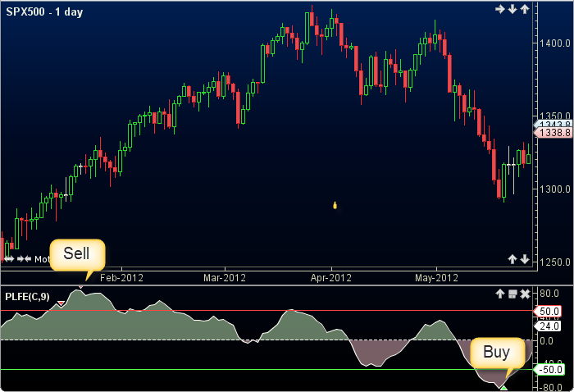Screen dimensions: 574x392
Task: Click the May-2012 date axis label
Action: 436,278
